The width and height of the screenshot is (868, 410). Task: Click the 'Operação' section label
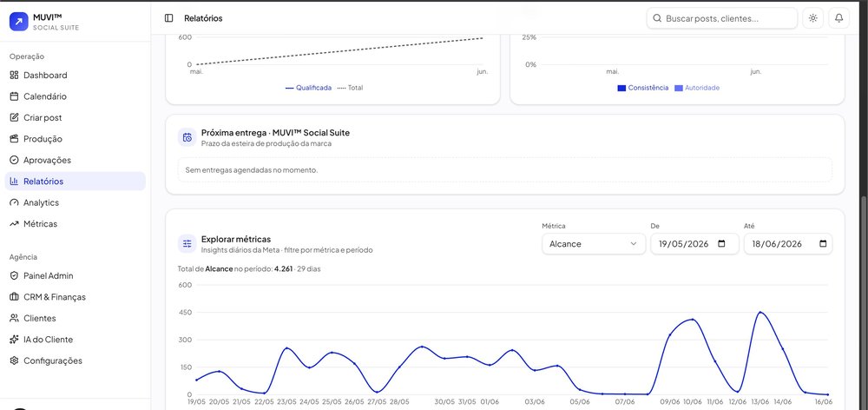(27, 56)
